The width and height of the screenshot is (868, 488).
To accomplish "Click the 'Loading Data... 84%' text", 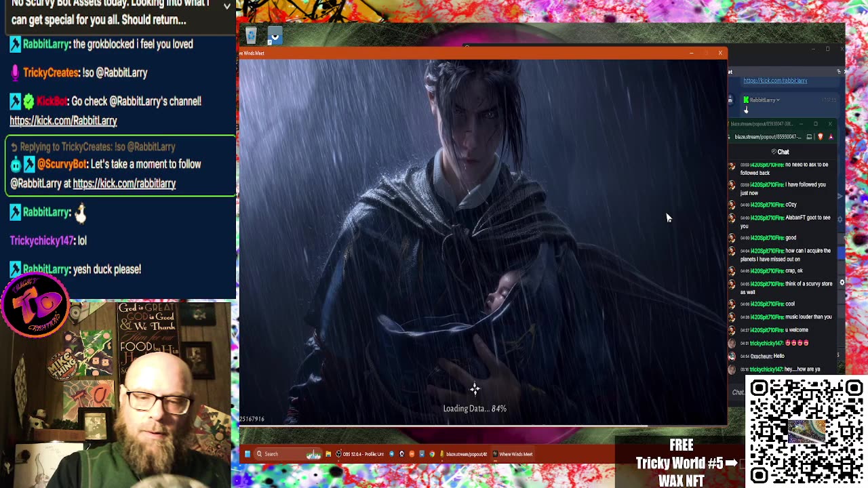I will (475, 409).
